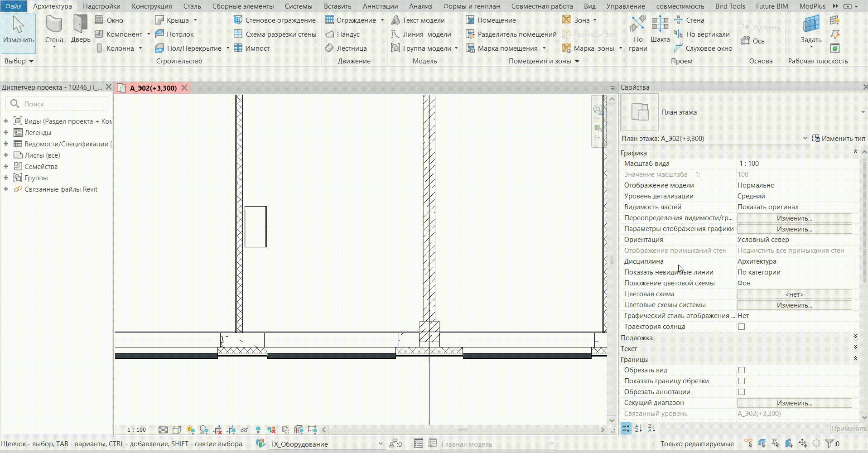
Task: Select the Текст модели tool
Action: pos(418,20)
